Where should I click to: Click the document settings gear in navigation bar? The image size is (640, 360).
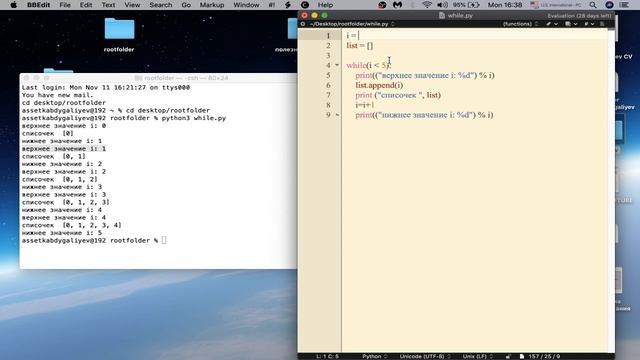(303, 24)
